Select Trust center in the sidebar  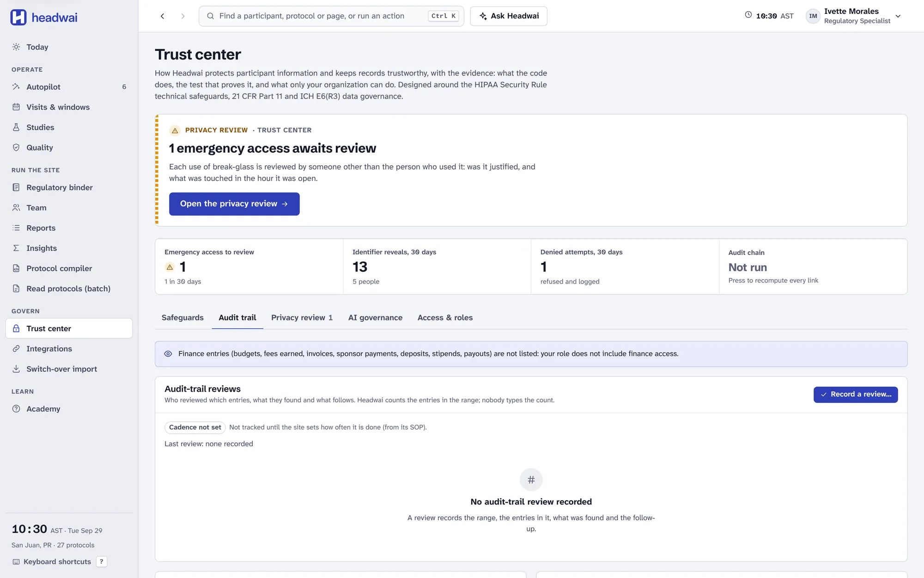[69, 328]
